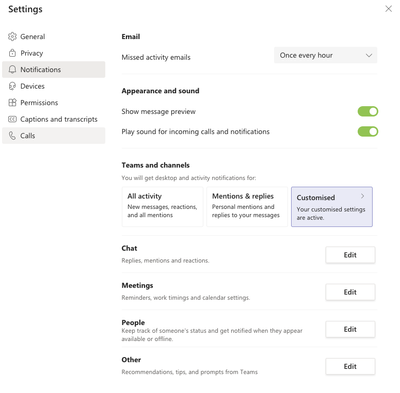The width and height of the screenshot is (400, 393).
Task: Click the dropdown chevron beside Once every hour
Action: coord(369,55)
